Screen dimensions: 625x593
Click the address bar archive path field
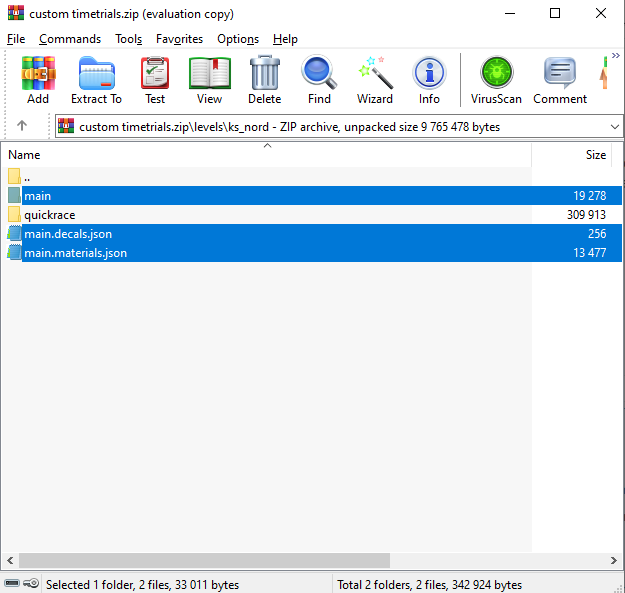(x=338, y=127)
